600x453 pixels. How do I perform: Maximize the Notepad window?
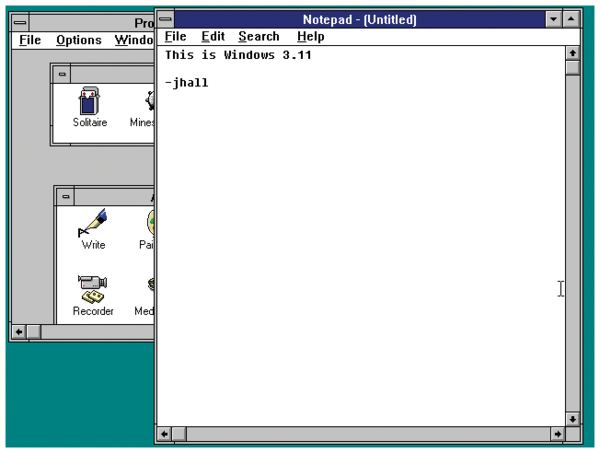click(x=571, y=19)
